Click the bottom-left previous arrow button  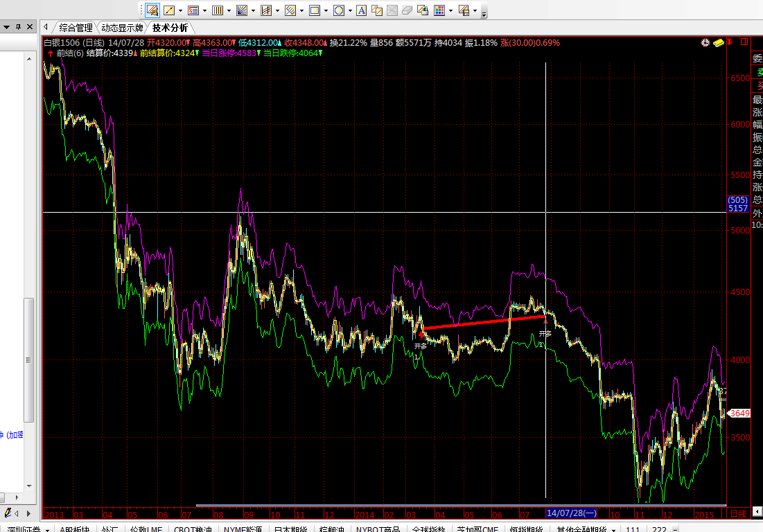click(17, 513)
